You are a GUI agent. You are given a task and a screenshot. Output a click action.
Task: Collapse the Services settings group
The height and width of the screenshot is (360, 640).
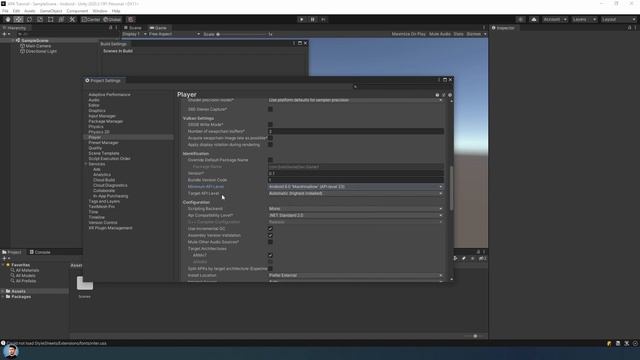point(86,164)
